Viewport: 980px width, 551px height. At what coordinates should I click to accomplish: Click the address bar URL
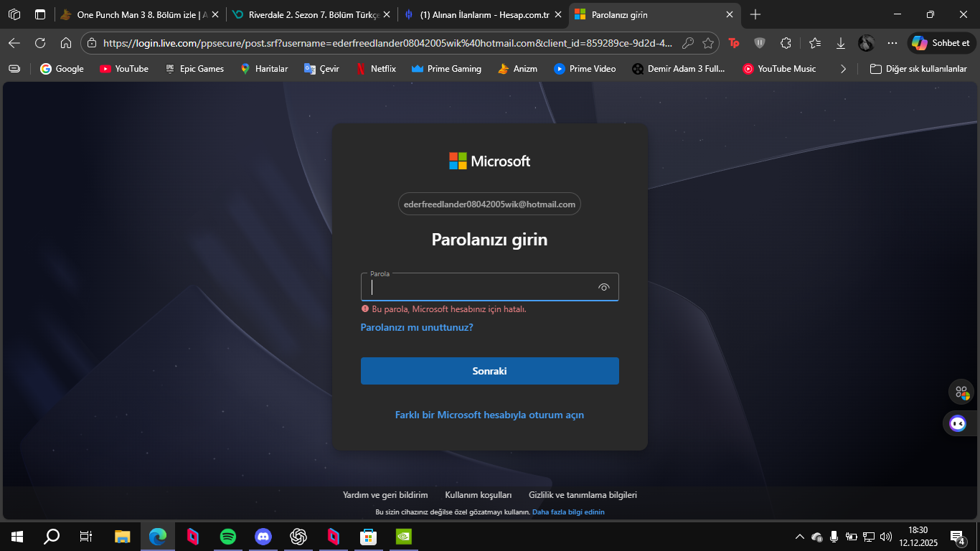pyautogui.click(x=387, y=43)
